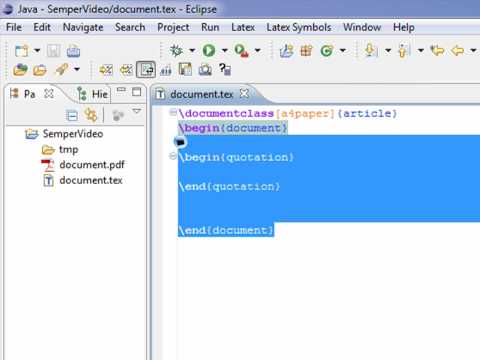Click the Collapse All icon in Package Explorer

tap(72, 116)
